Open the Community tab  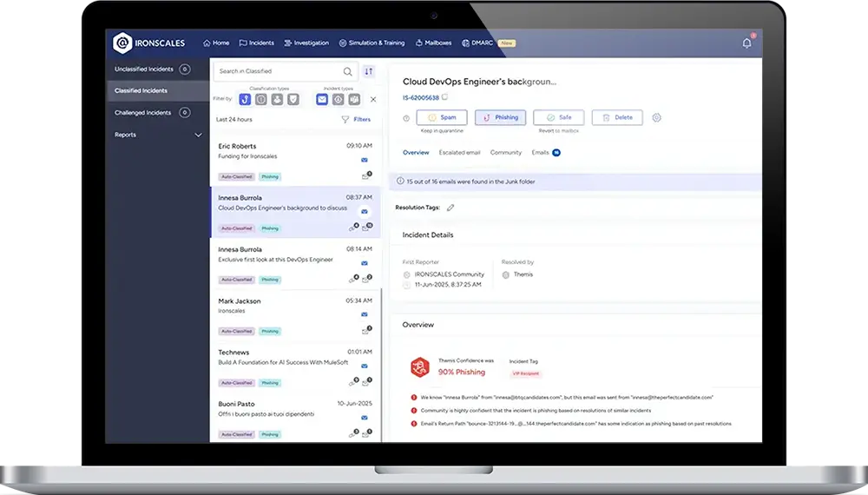[506, 153]
